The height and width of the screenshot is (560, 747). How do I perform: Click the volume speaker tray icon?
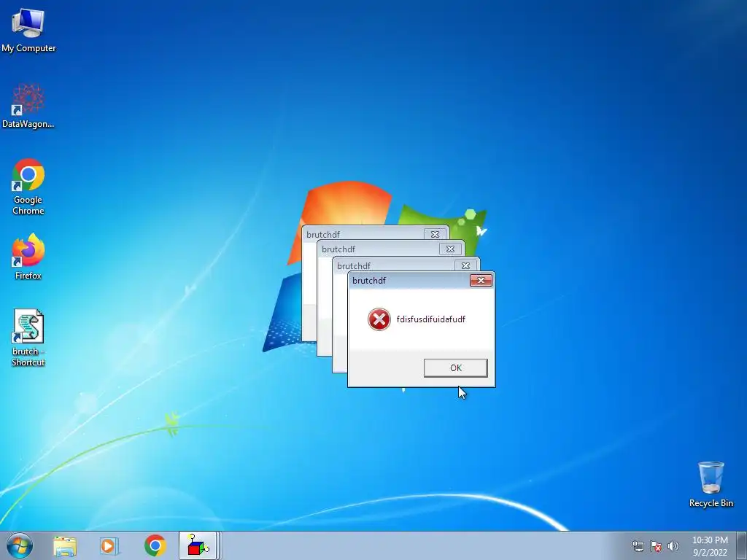tap(673, 546)
